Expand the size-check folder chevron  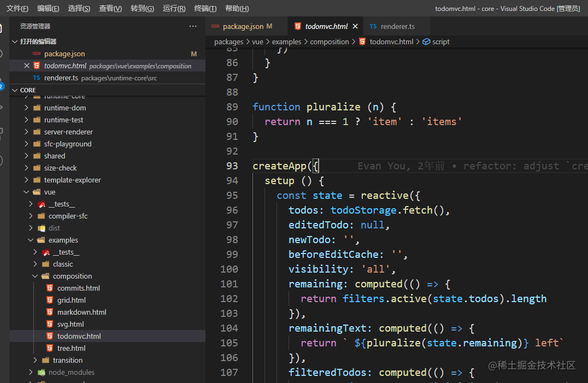tap(26, 168)
